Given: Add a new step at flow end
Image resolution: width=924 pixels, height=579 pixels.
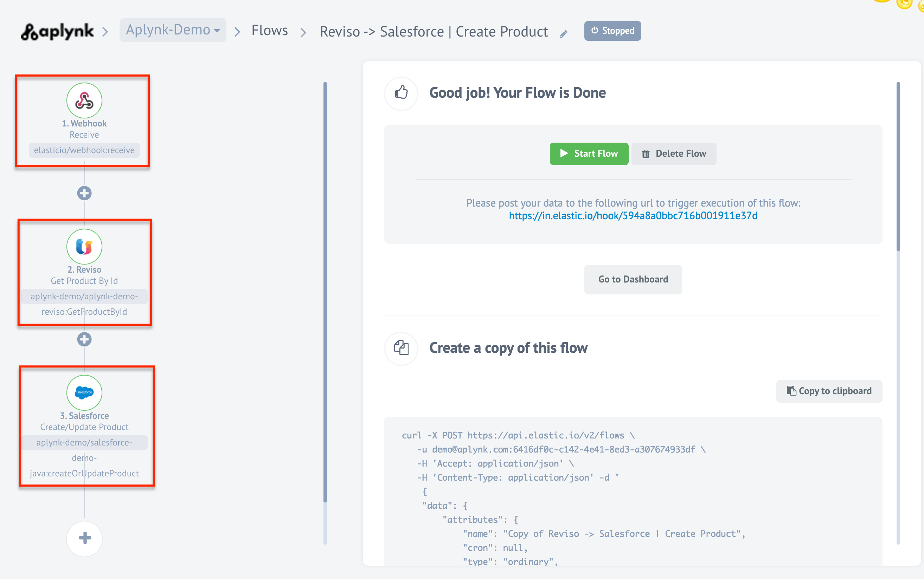Looking at the screenshot, I should point(84,538).
